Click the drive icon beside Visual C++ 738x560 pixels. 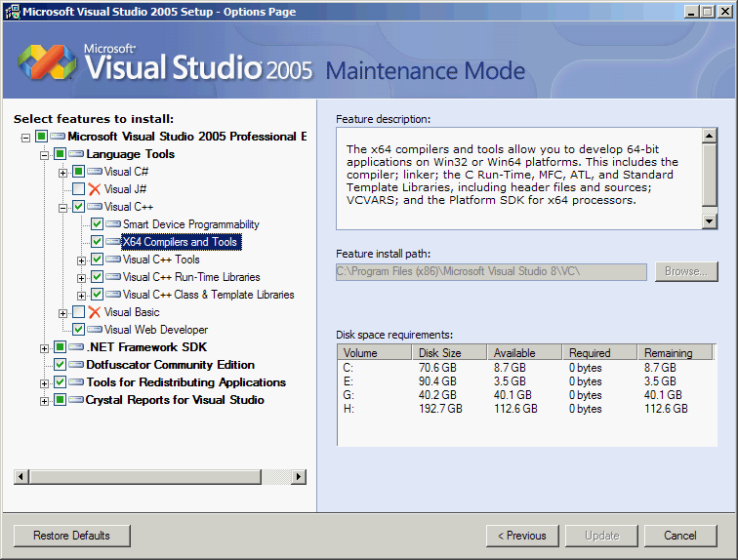point(95,207)
